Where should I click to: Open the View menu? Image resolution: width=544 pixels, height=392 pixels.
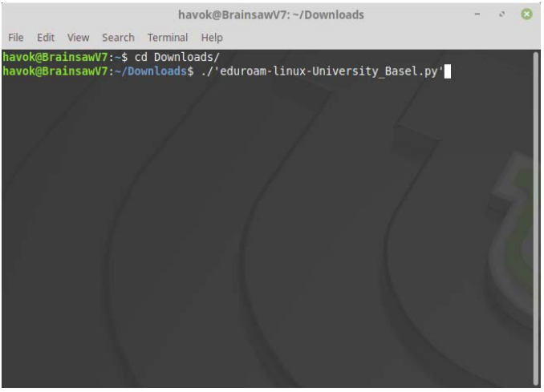(78, 38)
